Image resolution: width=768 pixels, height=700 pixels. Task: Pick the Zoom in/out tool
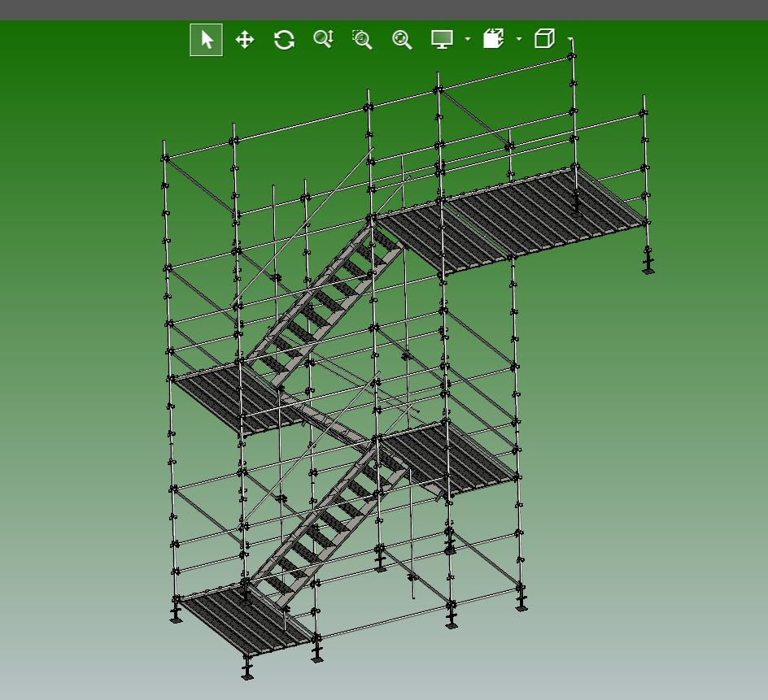coord(324,39)
